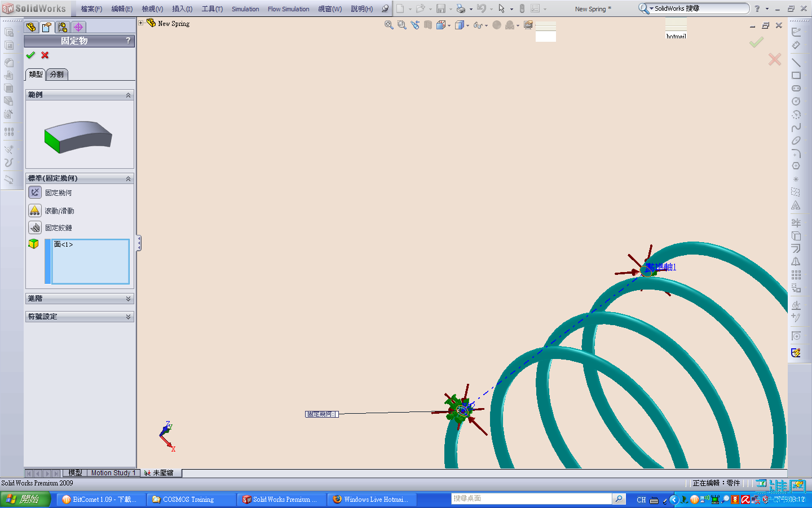Open the Select tool dropdown arrow
This screenshot has height=508, width=812.
[x=511, y=9]
